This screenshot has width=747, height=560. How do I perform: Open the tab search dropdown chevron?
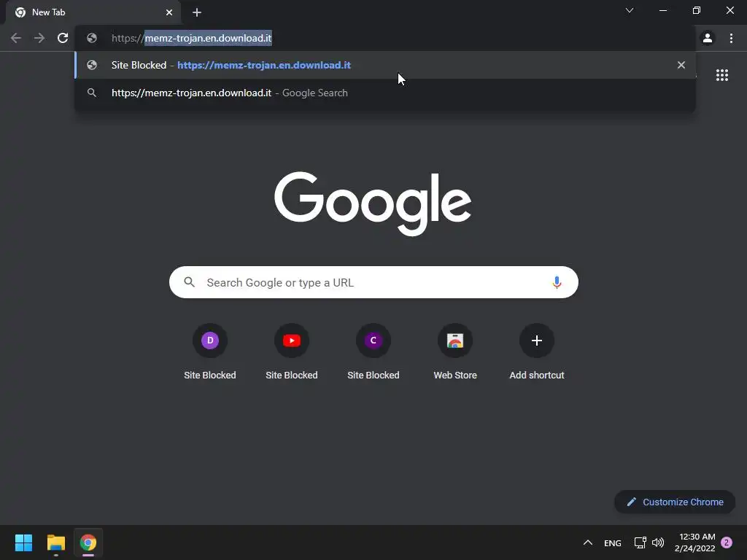[630, 10]
